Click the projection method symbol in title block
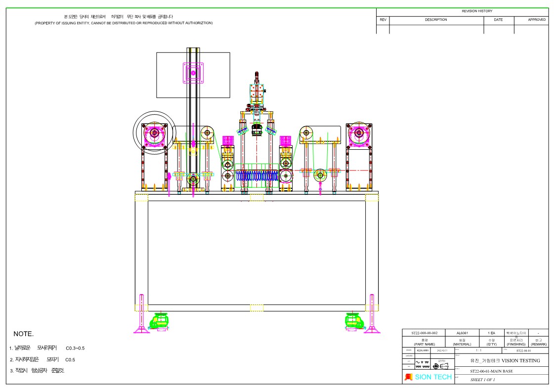The image size is (555, 392). (x=440, y=366)
